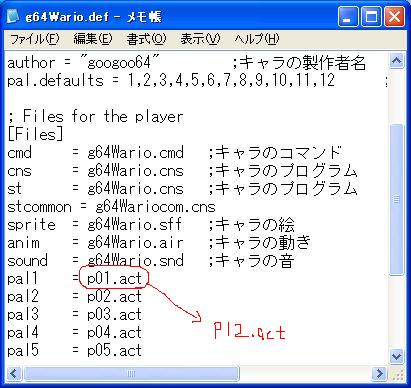Viewport: 411px width, 388px height.
Task: Click g64Wario.sff filename text
Action: 135,225
